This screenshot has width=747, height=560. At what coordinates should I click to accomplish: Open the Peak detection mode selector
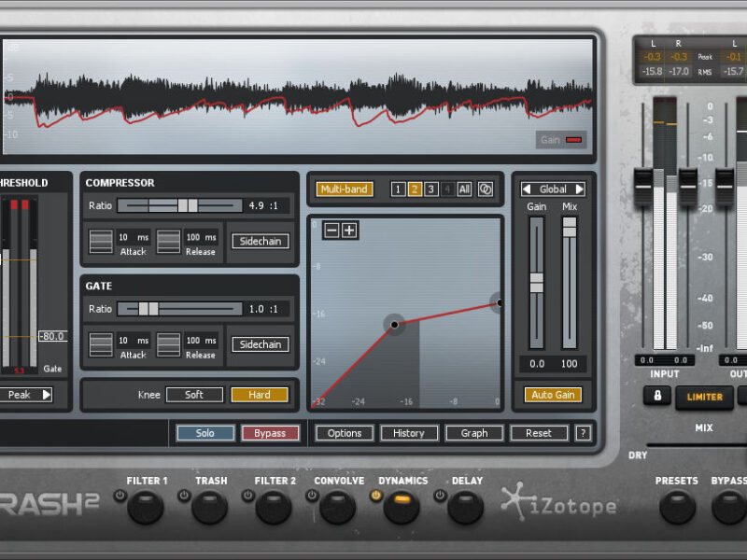point(26,395)
